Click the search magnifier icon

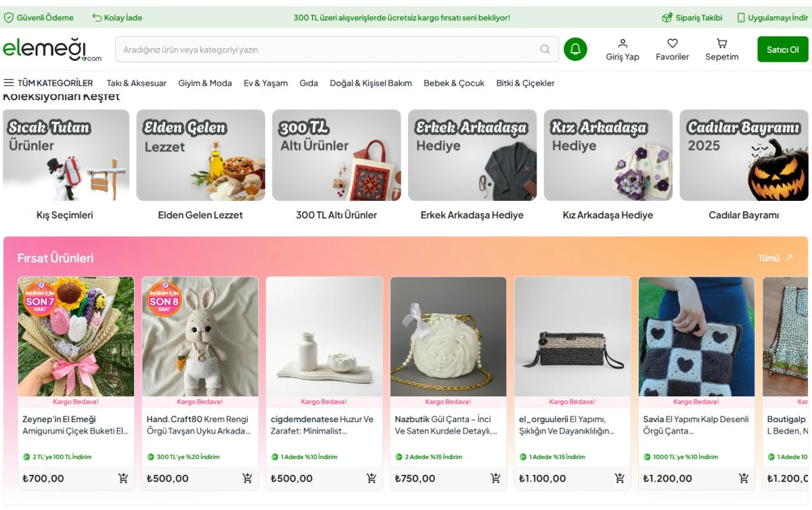545,49
